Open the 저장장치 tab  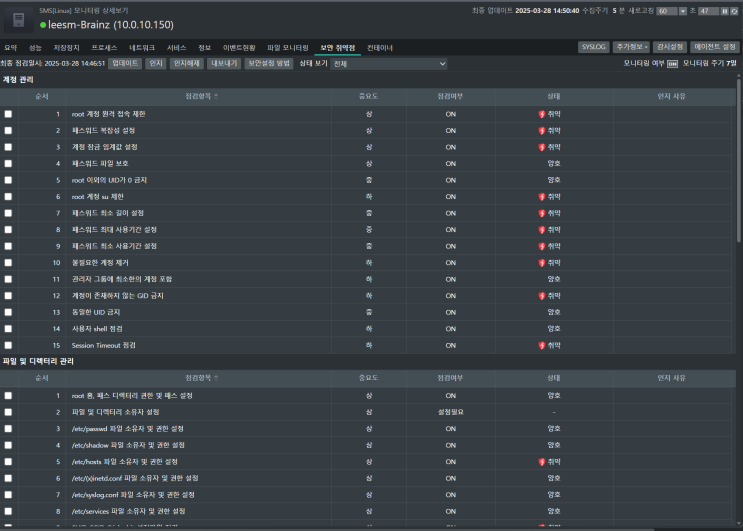coord(66,48)
